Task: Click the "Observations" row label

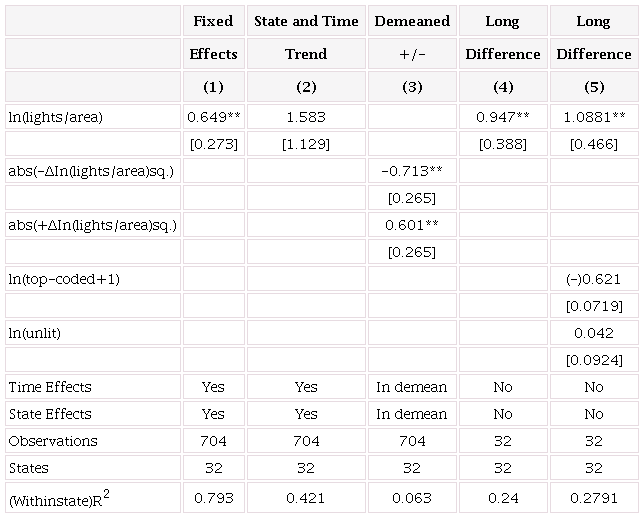Action: tap(53, 441)
